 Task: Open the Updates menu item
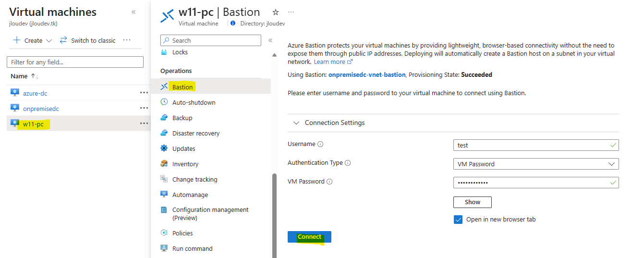(184, 148)
